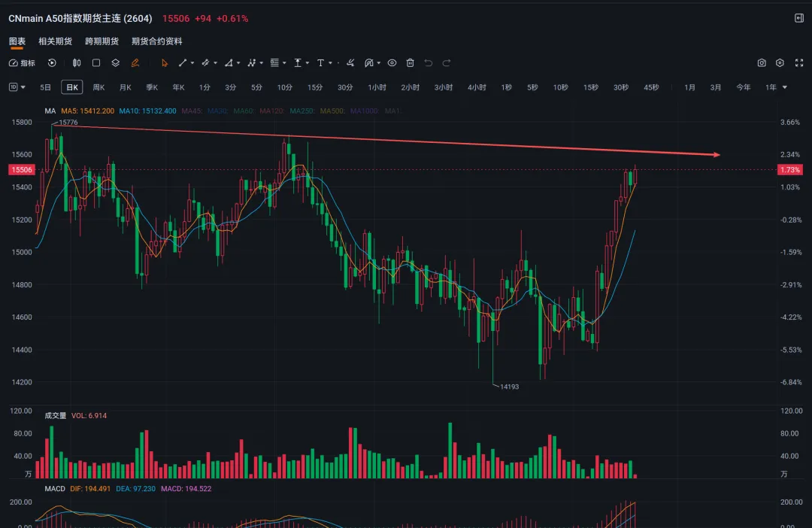Take a chart screenshot with camera icon
812x528 pixels.
(x=762, y=63)
